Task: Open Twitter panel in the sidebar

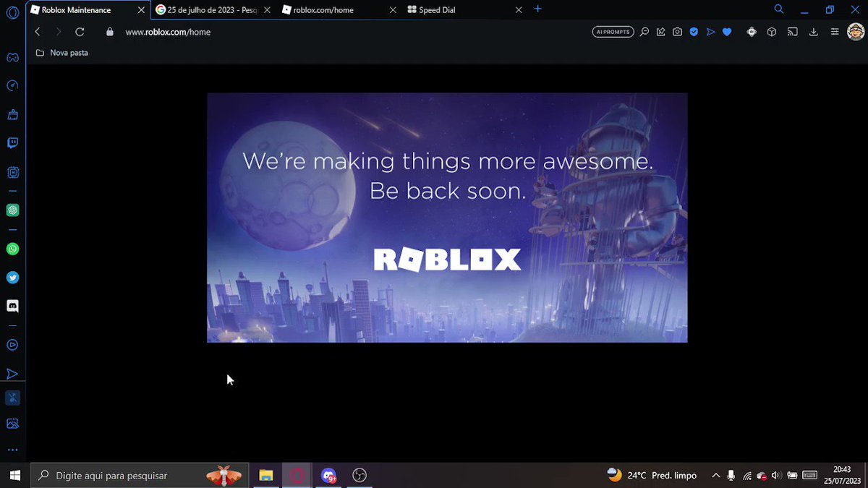Action: click(12, 278)
